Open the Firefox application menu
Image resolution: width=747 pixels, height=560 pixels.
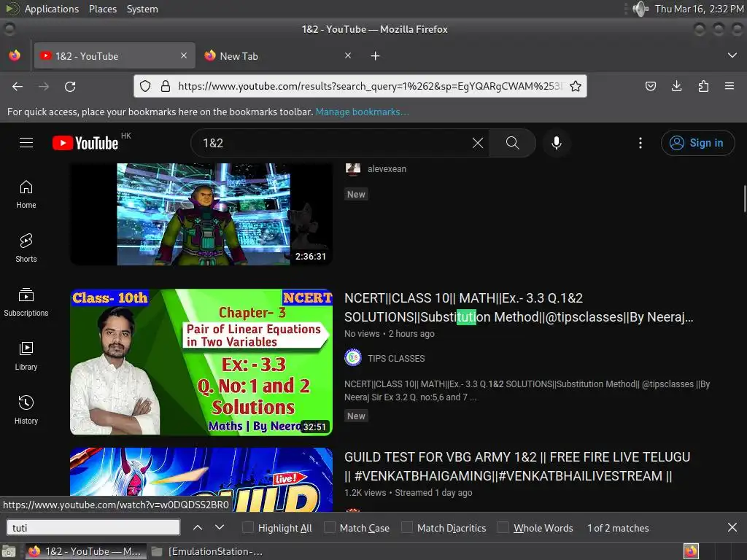(729, 86)
